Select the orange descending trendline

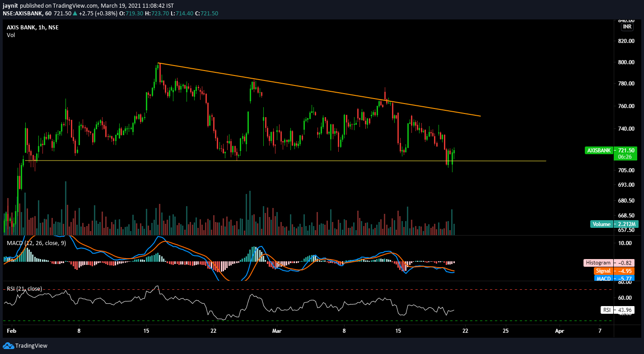[319, 90]
